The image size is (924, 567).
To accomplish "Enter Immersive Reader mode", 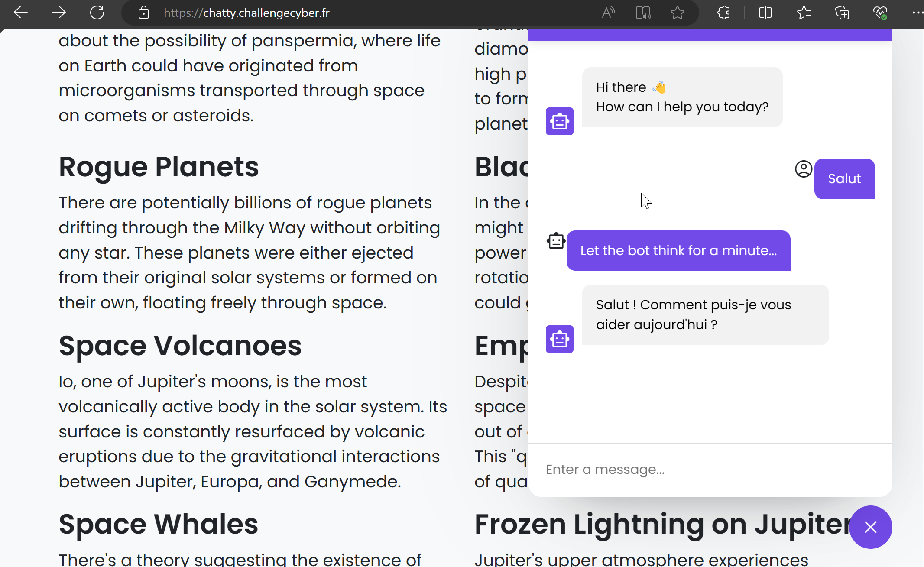I will click(x=643, y=13).
